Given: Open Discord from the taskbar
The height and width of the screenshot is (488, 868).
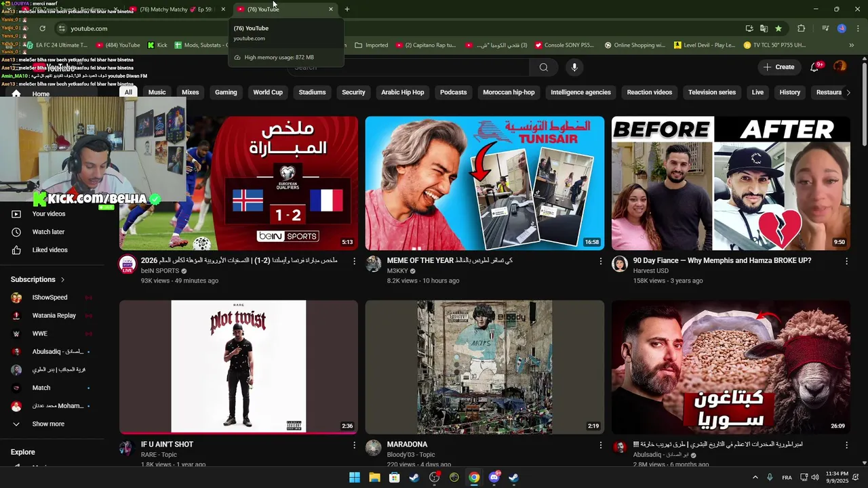Looking at the screenshot, I should coord(494,477).
